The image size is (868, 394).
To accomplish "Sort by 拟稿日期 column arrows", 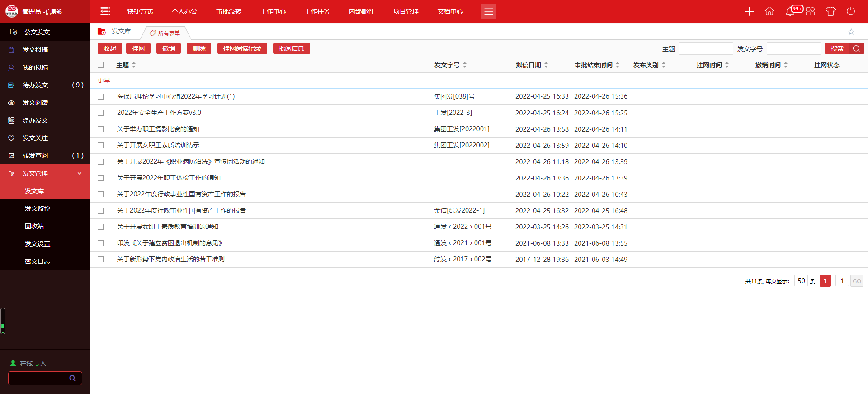I will click(x=546, y=65).
